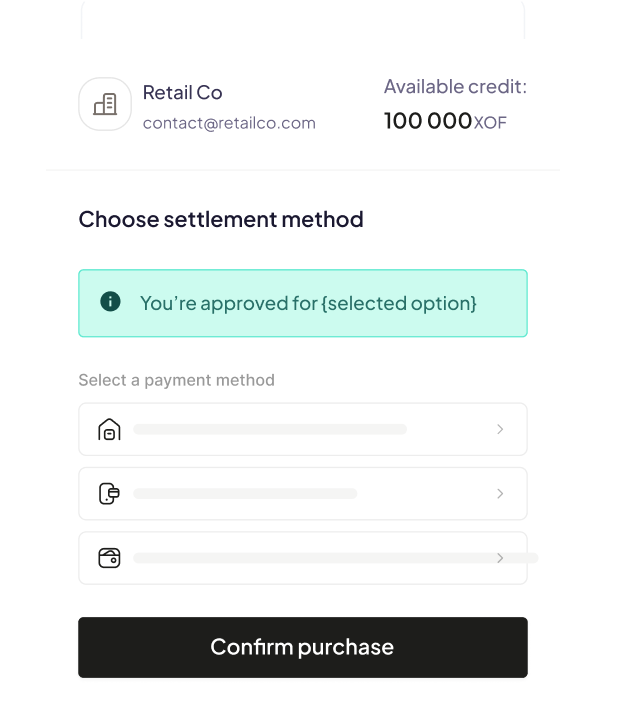Click the XOF currency code
This screenshot has height=710, width=640.
coord(490,123)
